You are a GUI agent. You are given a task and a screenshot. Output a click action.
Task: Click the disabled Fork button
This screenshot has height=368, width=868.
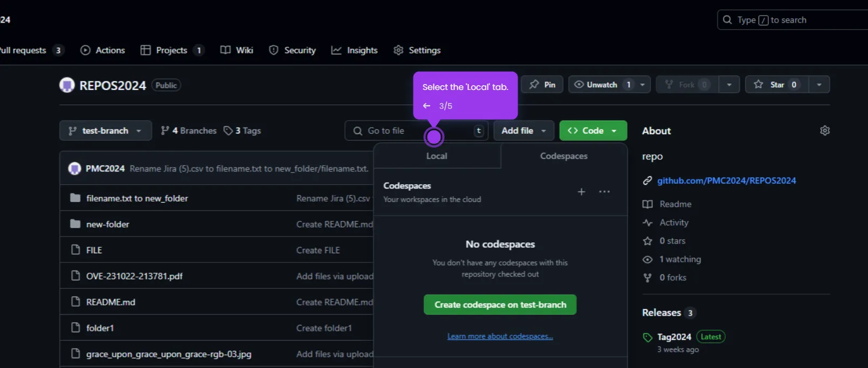(x=686, y=85)
